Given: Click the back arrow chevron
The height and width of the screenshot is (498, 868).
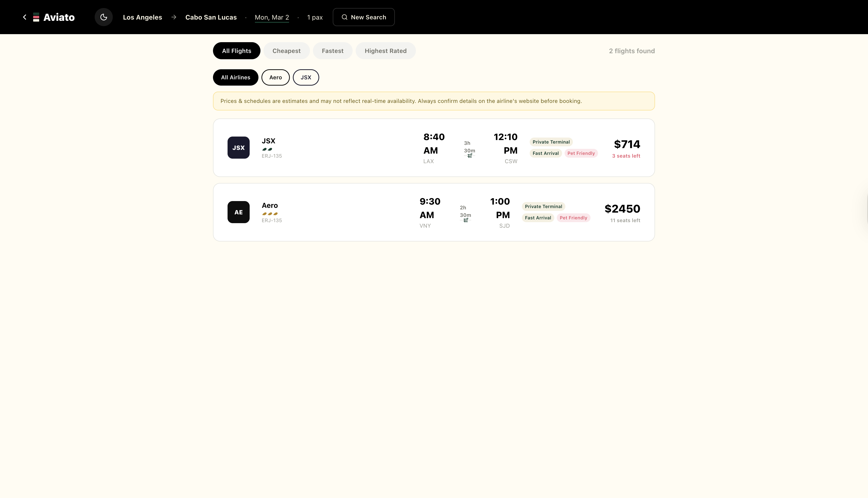Looking at the screenshot, I should 24,17.
